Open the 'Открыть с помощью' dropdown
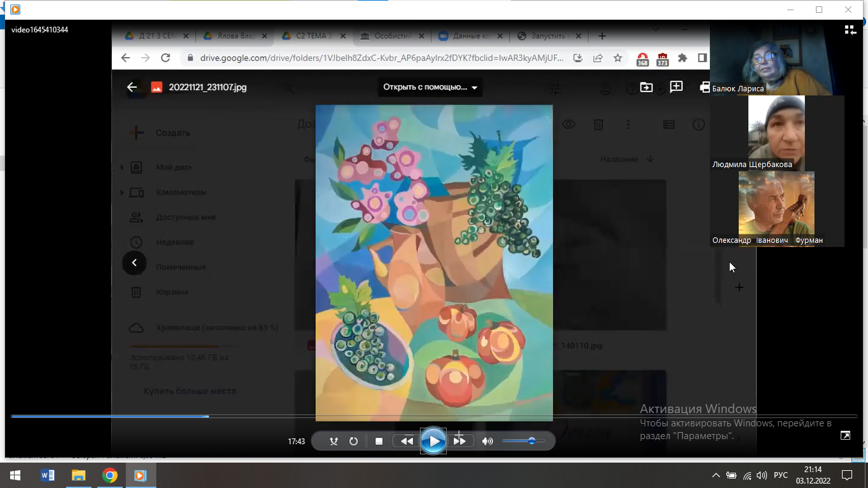Screen dimensions: 868x488 pyautogui.click(x=430, y=87)
